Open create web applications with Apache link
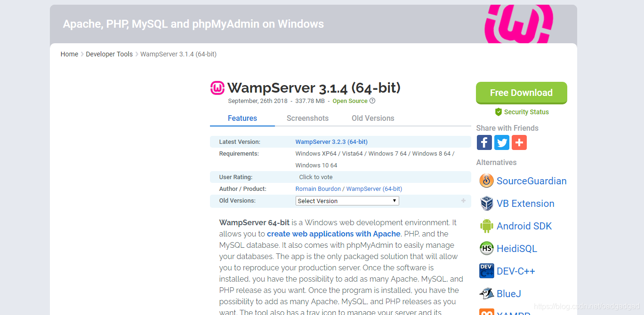This screenshot has width=644, height=315. point(334,234)
